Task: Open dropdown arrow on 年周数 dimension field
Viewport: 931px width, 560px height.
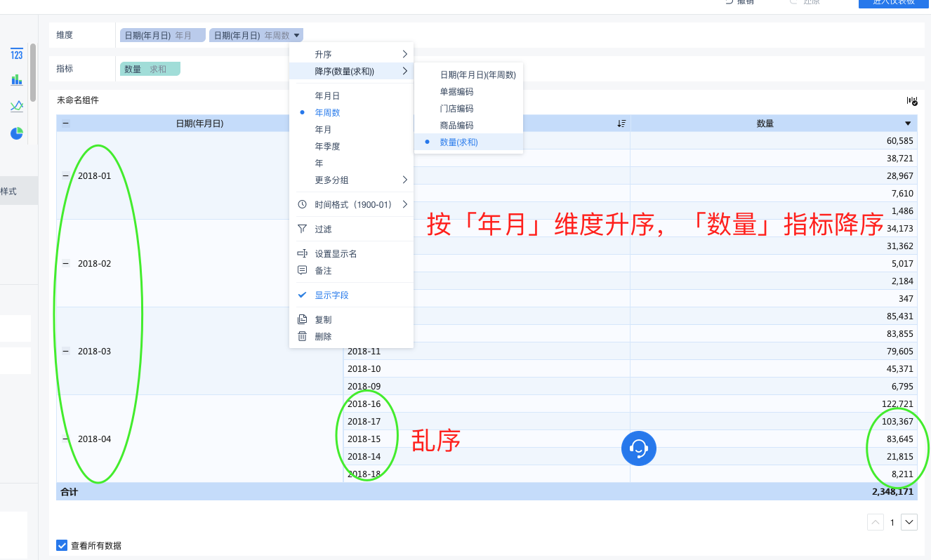Action: 297,35
